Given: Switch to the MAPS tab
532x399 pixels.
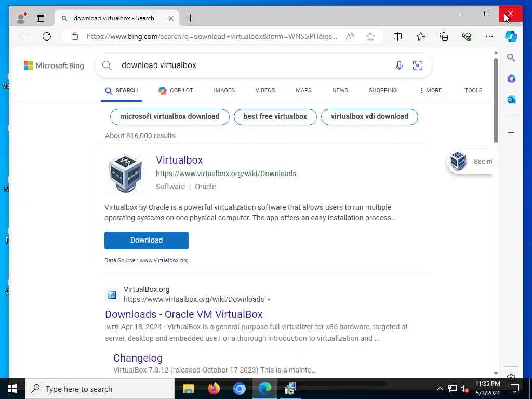Looking at the screenshot, I should [x=303, y=90].
